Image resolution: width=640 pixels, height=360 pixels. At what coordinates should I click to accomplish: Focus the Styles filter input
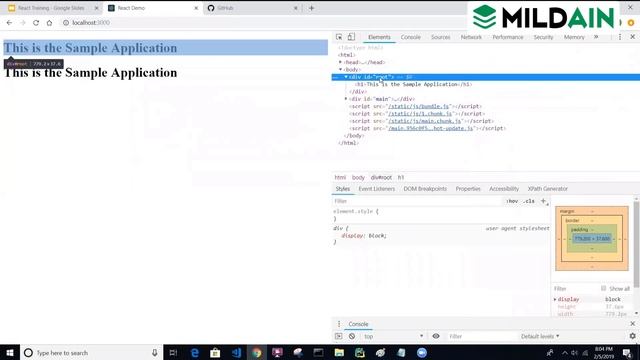[416, 201]
